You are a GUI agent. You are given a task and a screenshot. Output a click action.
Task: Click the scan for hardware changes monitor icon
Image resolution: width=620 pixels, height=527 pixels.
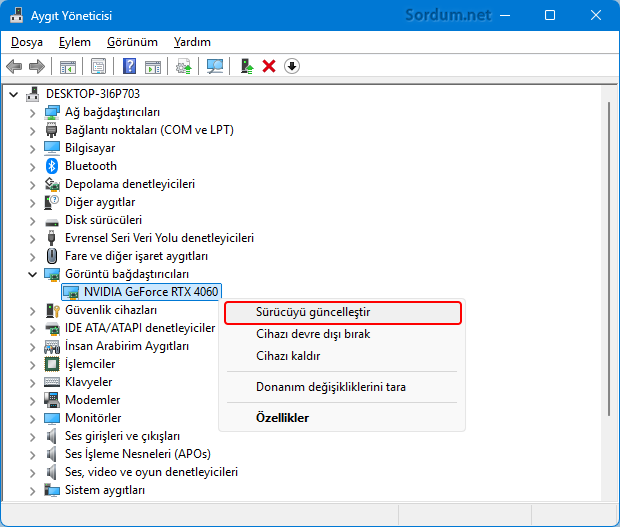(x=215, y=66)
